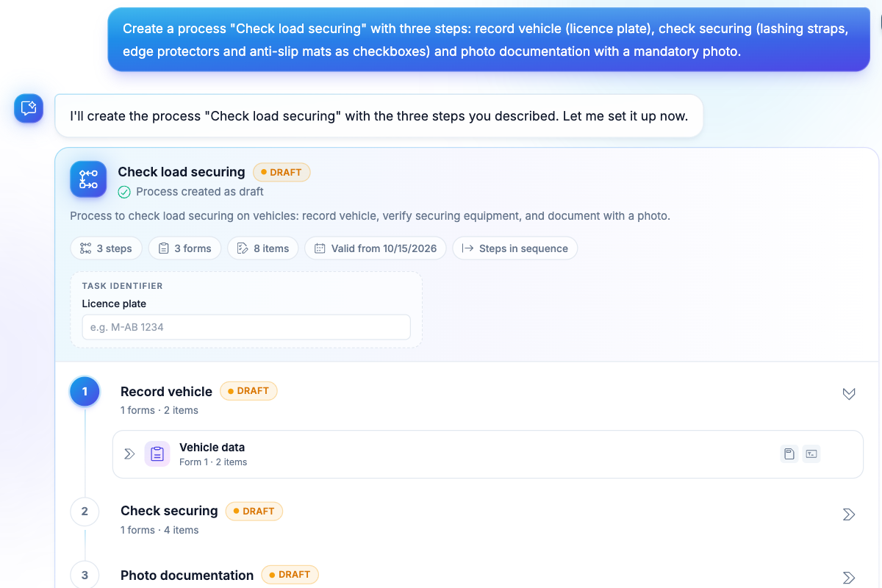The width and height of the screenshot is (882, 588).
Task: Expand the Photo documentation step
Action: click(849, 578)
